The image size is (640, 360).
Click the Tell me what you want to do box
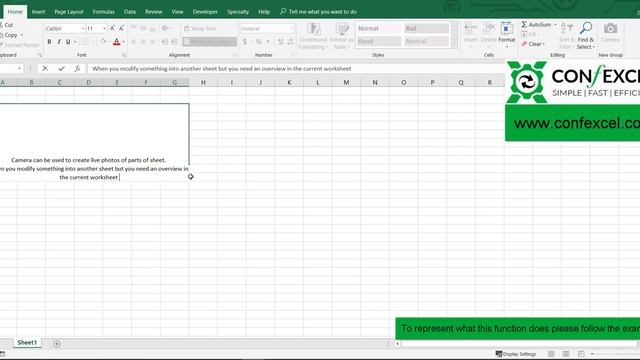318,12
